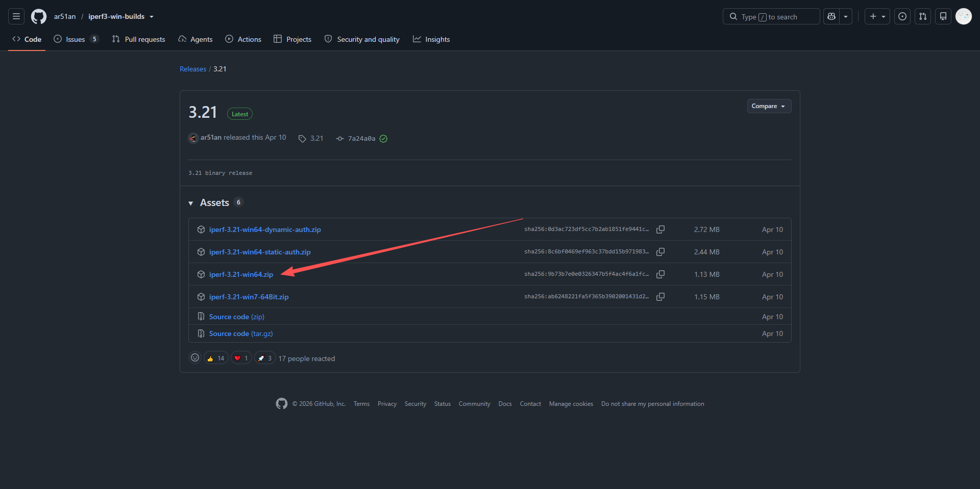The height and width of the screenshot is (489, 980).
Task: Copy sha256 for iperf-3.21-win64-static-auth.zip
Action: [660, 252]
